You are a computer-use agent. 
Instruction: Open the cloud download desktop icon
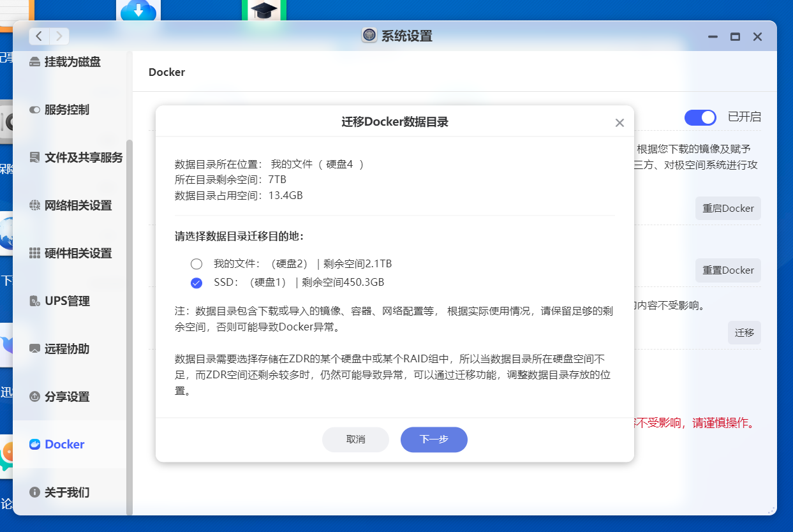tap(138, 10)
